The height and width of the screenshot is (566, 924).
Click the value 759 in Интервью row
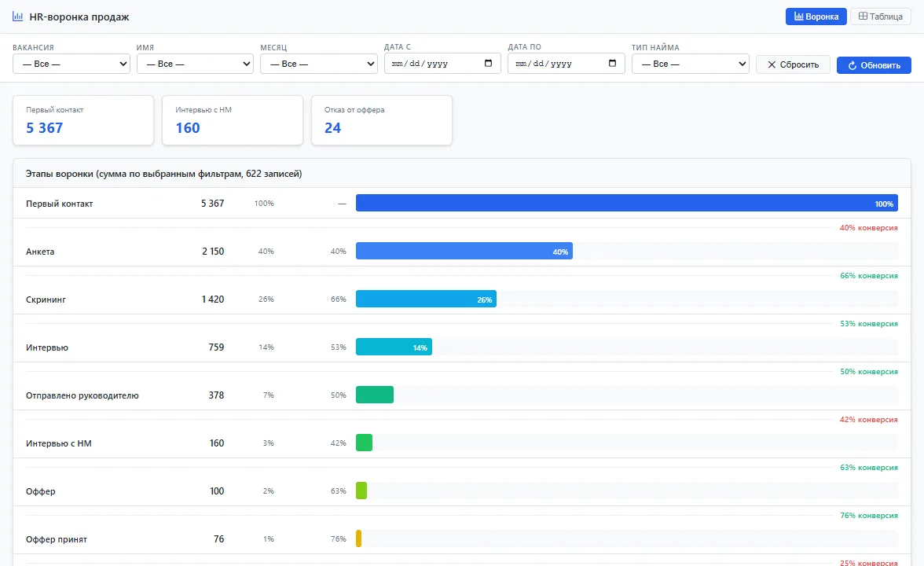pos(216,347)
